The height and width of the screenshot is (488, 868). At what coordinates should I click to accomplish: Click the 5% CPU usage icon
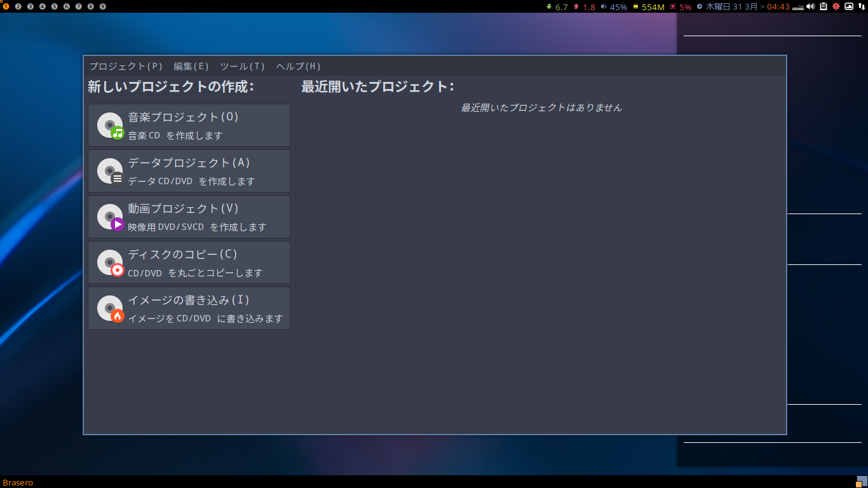673,6
